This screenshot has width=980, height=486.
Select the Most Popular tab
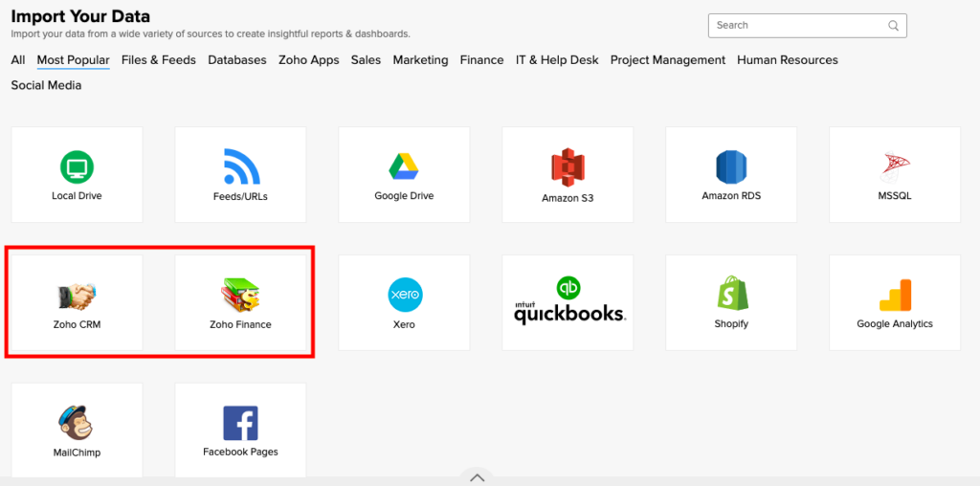[73, 60]
